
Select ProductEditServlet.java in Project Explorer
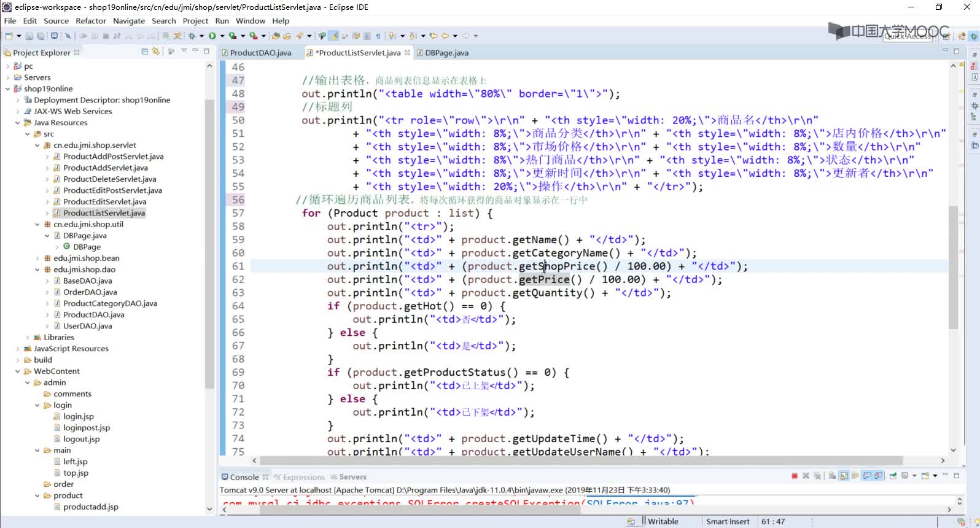[105, 201]
